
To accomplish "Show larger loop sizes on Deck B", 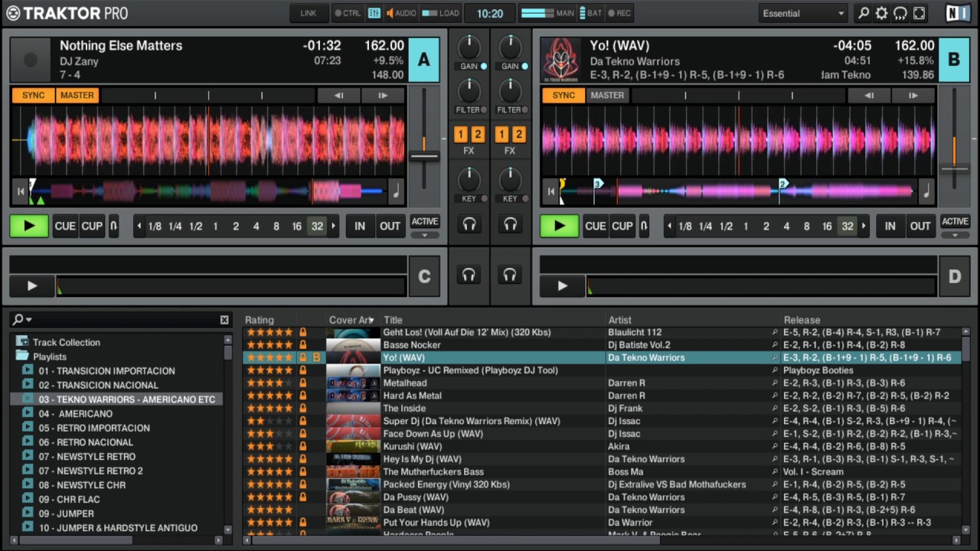I will (864, 227).
